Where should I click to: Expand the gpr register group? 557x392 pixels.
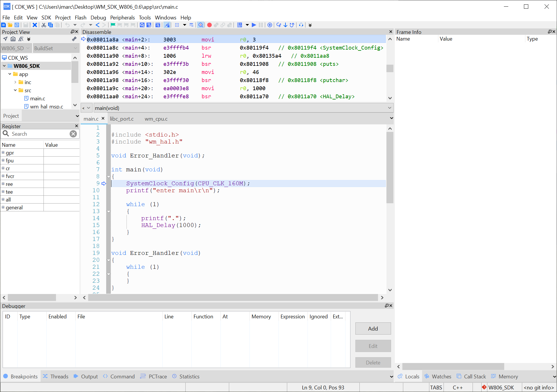coord(3,153)
